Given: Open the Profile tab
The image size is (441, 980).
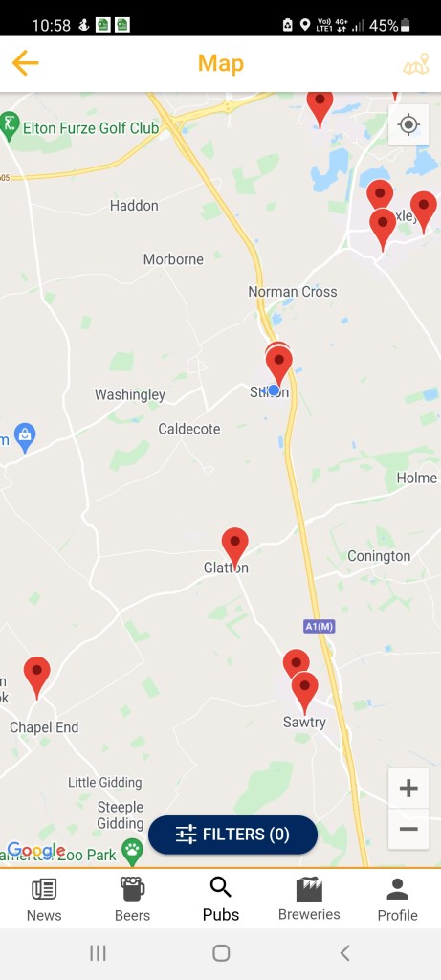Looking at the screenshot, I should pos(397,900).
